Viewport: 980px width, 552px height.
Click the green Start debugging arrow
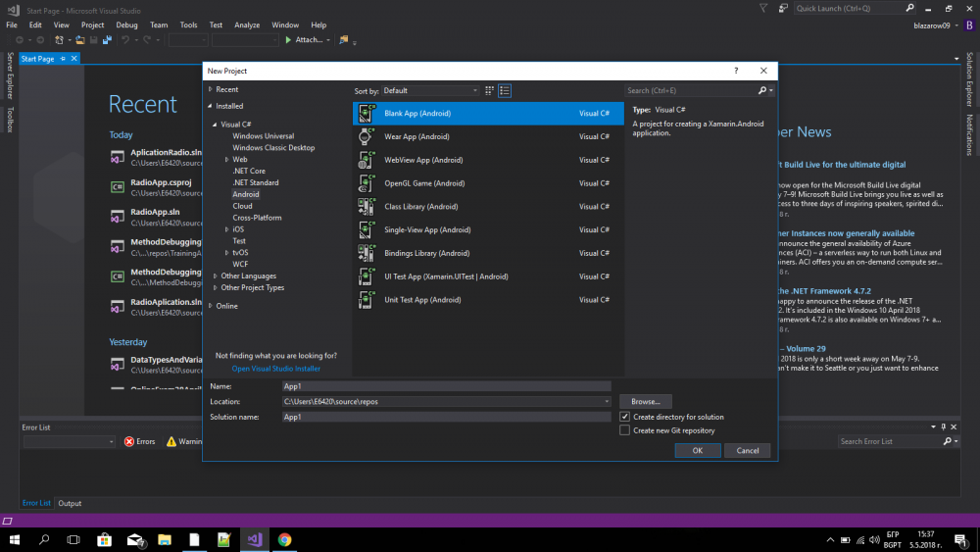[x=288, y=40]
